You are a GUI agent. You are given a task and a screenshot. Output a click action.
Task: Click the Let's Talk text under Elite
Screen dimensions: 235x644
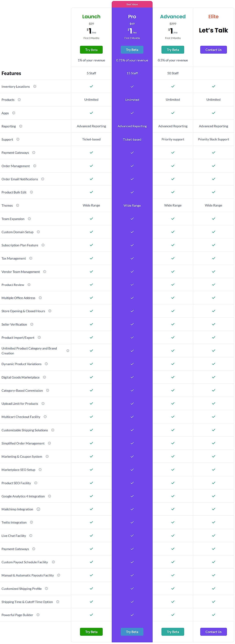pyautogui.click(x=213, y=30)
